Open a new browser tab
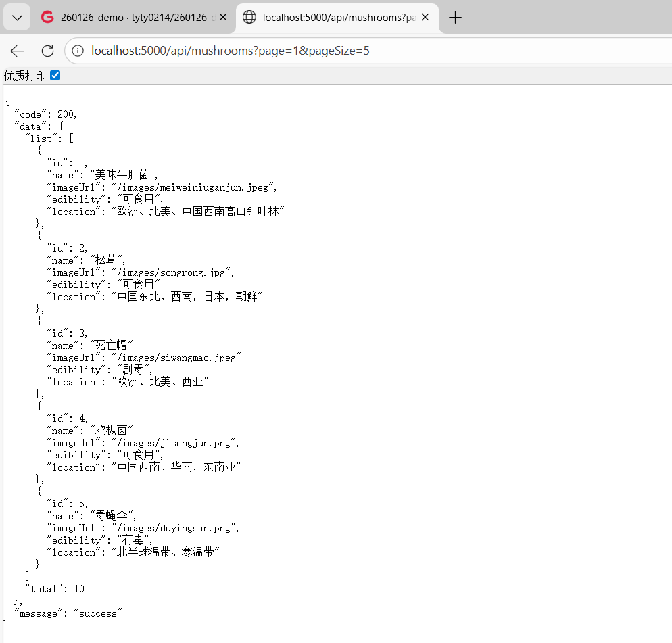This screenshot has height=643, width=672. pyautogui.click(x=455, y=18)
